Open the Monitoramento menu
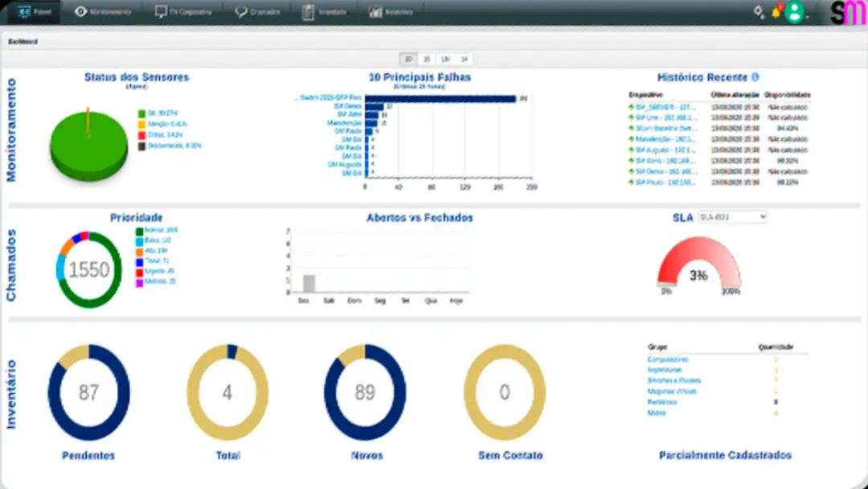 103,12
